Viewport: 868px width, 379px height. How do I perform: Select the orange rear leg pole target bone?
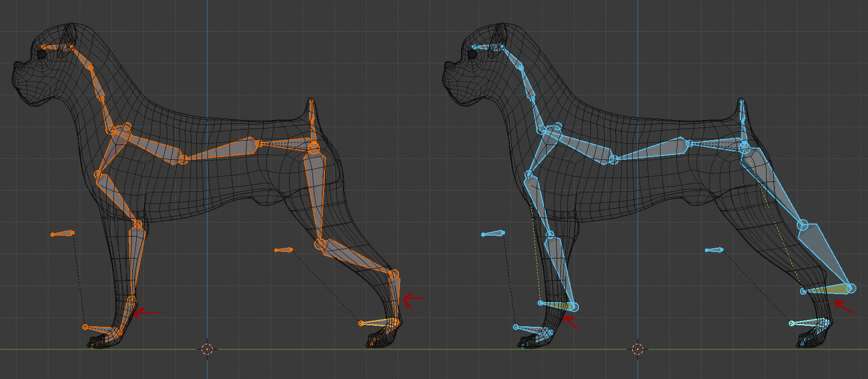tap(283, 250)
